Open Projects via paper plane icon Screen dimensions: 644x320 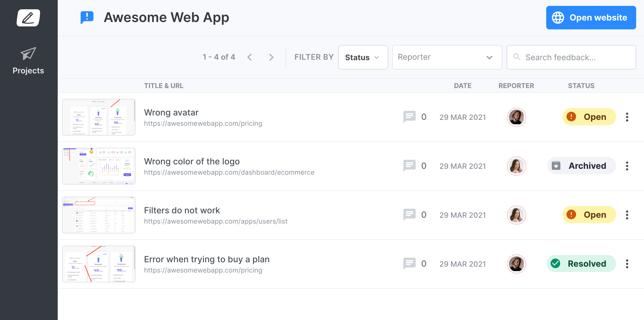[28, 54]
